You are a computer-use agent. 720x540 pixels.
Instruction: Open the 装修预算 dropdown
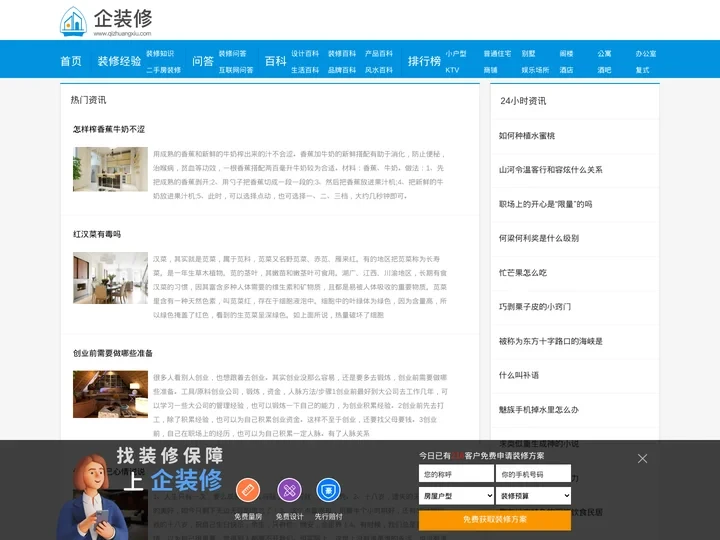pos(533,496)
